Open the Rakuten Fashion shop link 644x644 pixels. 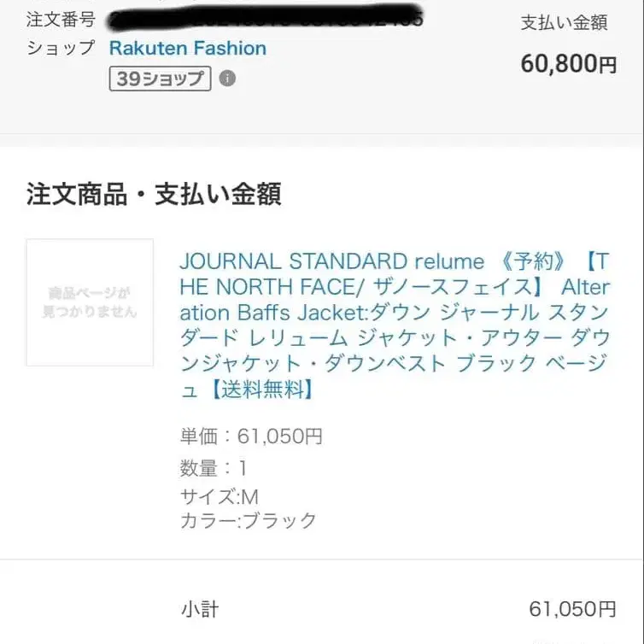click(188, 48)
